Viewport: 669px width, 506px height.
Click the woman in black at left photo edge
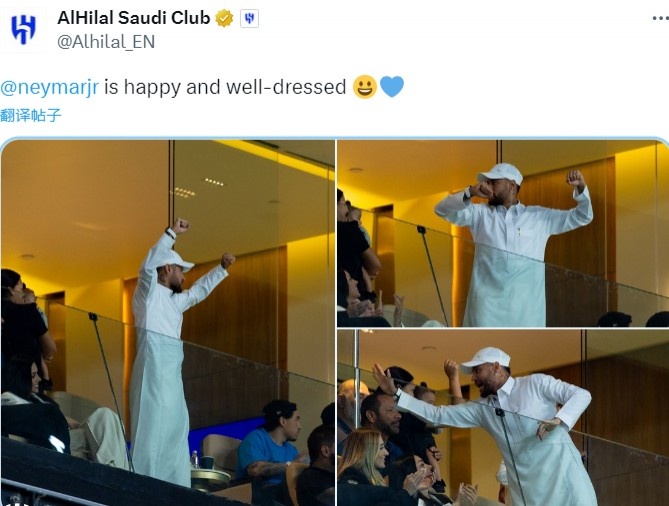[x=23, y=324]
